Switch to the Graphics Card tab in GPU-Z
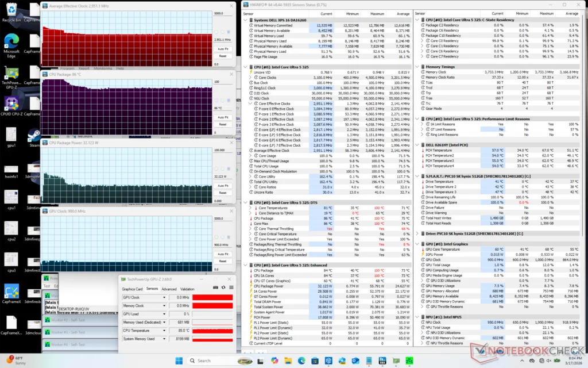Viewport: 588px width, 368px height. click(x=133, y=289)
